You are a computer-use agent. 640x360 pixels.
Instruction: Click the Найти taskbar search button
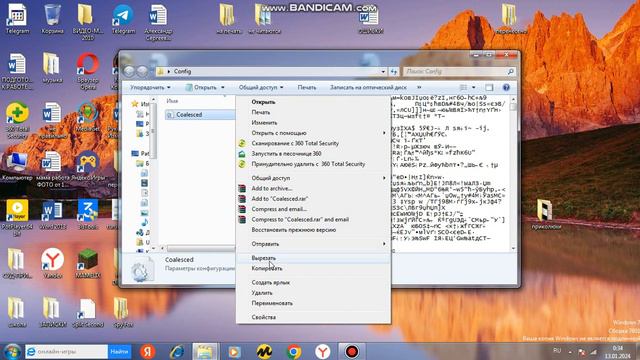119,351
